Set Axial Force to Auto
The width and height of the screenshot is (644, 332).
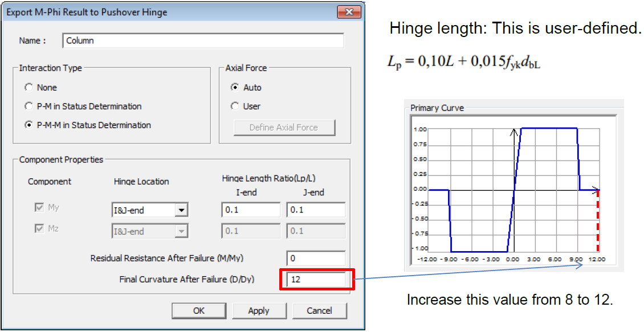235,88
